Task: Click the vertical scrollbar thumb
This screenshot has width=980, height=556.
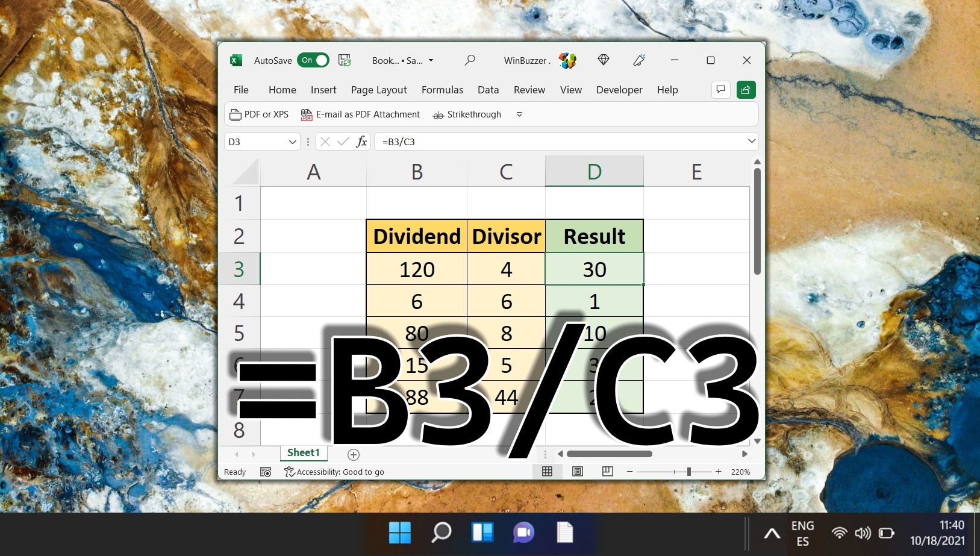Action: click(757, 222)
